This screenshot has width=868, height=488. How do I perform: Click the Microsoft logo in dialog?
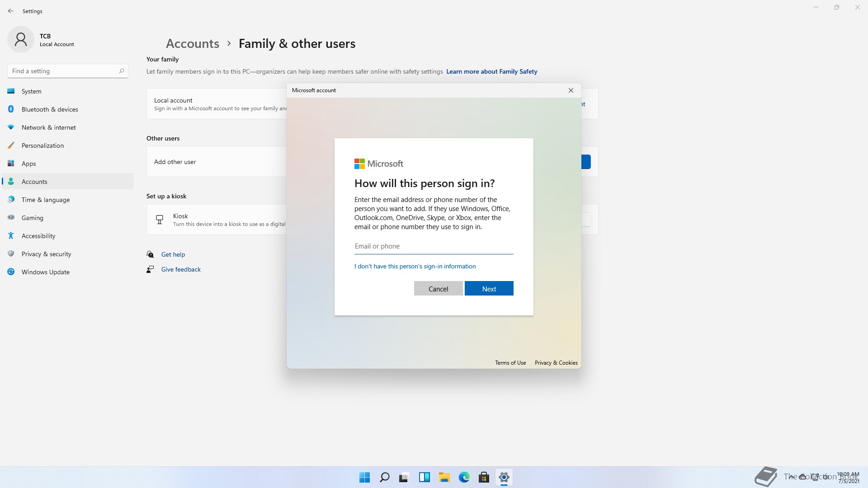point(378,164)
